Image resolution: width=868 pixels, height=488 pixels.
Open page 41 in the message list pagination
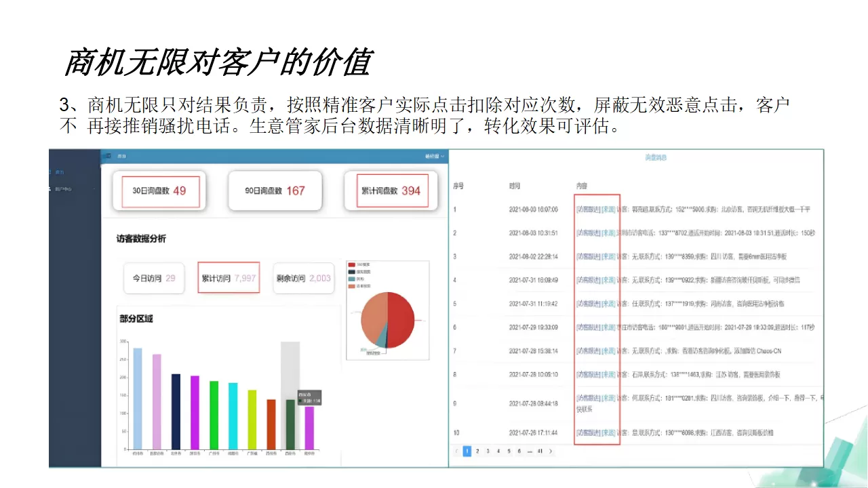tap(540, 451)
